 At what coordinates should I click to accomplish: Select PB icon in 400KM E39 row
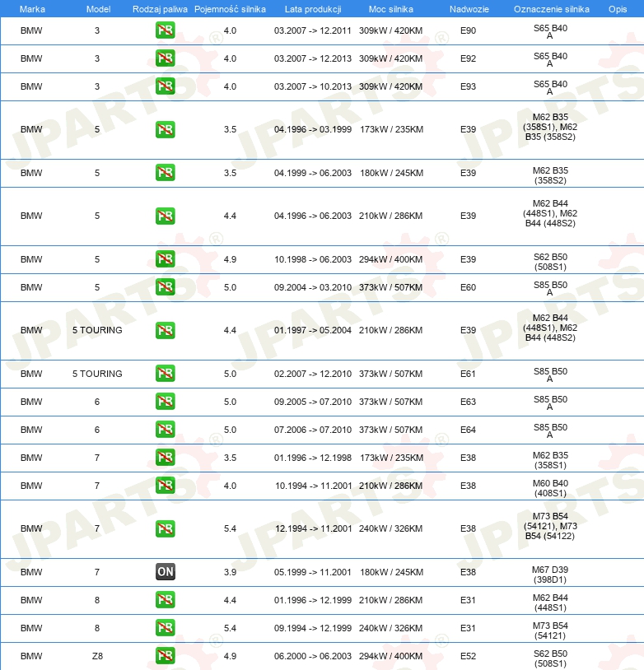[x=165, y=259]
